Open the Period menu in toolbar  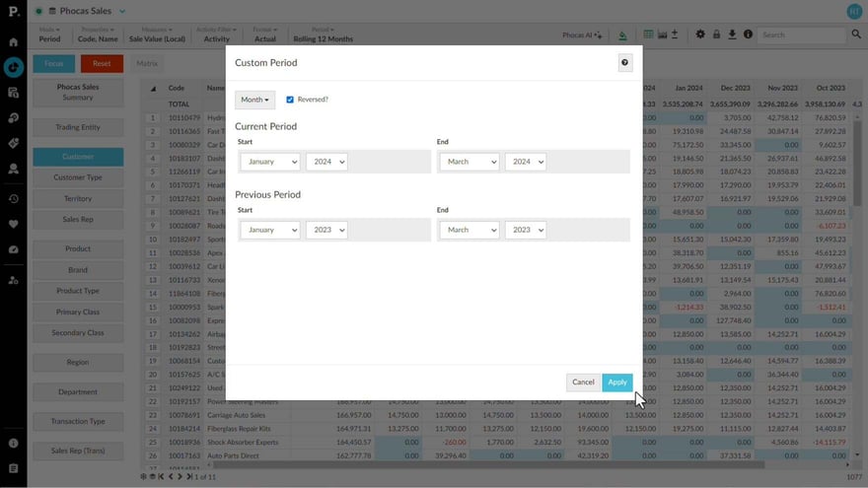(x=323, y=35)
